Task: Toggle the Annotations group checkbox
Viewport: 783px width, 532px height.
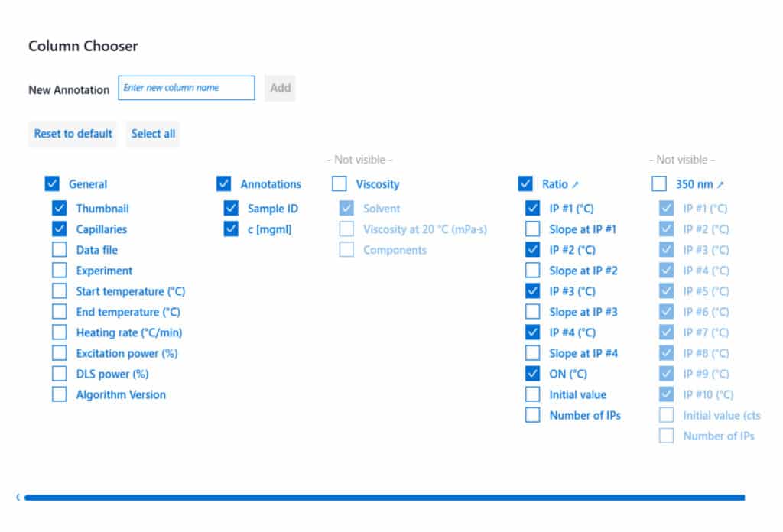Action: coord(224,183)
